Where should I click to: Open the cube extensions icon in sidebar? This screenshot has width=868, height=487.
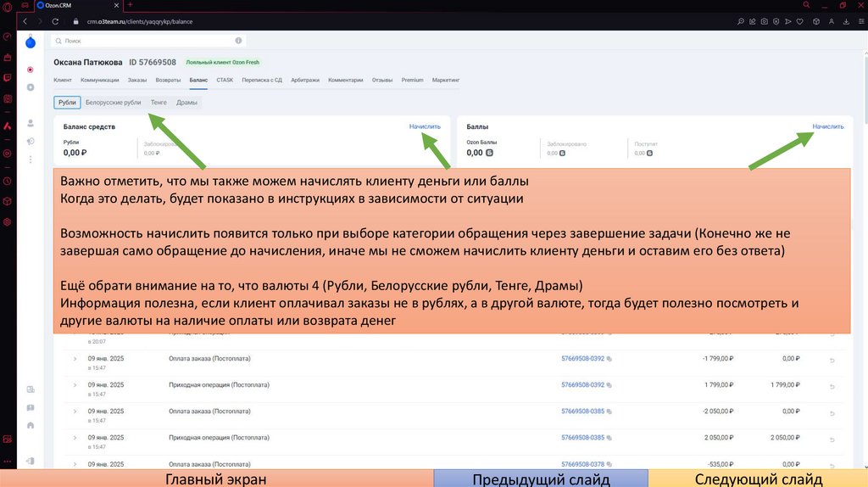[x=7, y=201]
